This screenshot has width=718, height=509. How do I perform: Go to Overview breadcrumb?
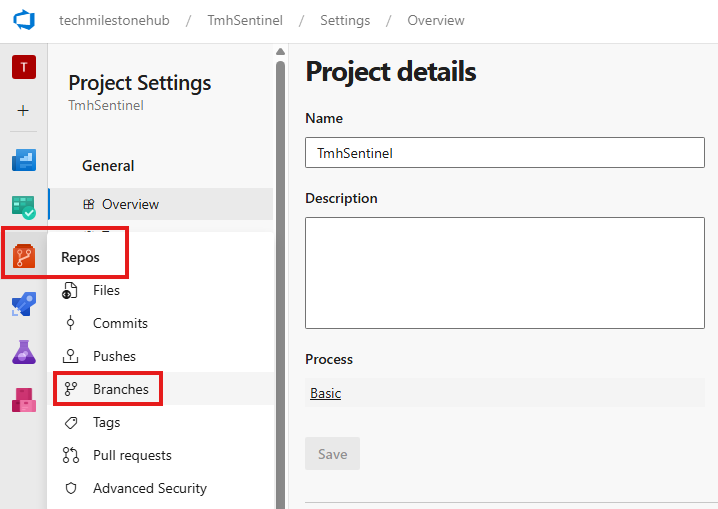click(436, 21)
